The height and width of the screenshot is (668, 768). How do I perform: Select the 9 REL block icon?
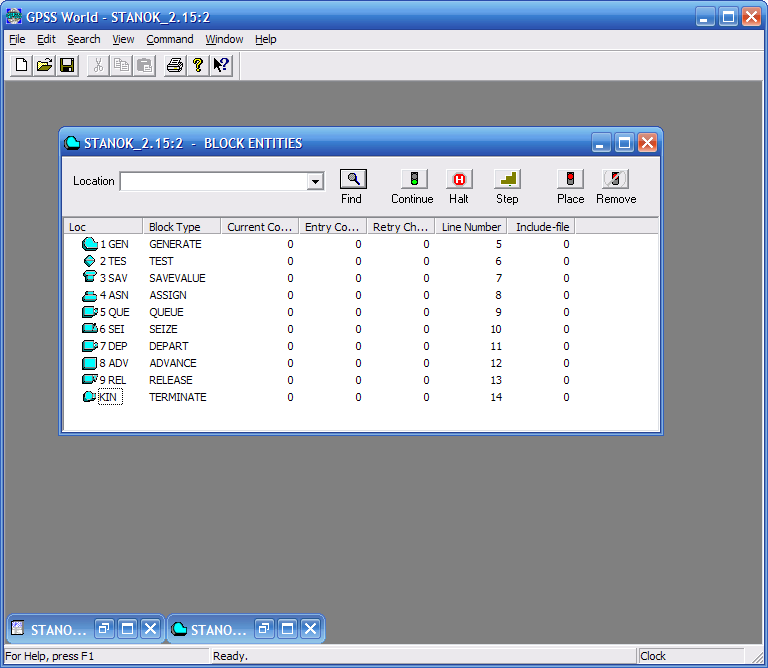click(x=90, y=380)
